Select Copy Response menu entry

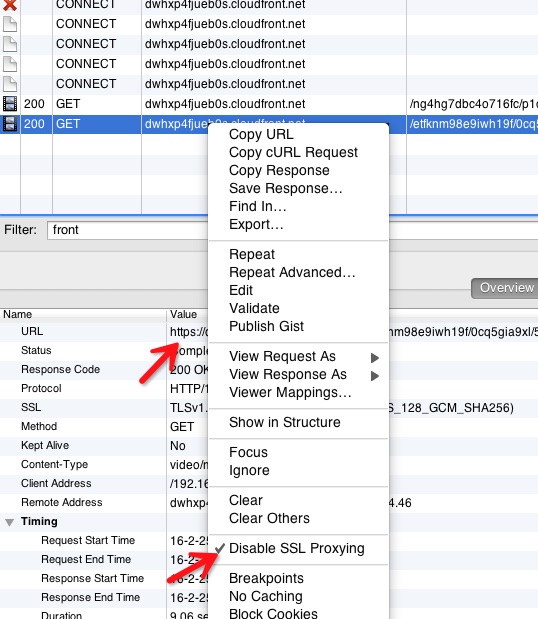point(279,170)
